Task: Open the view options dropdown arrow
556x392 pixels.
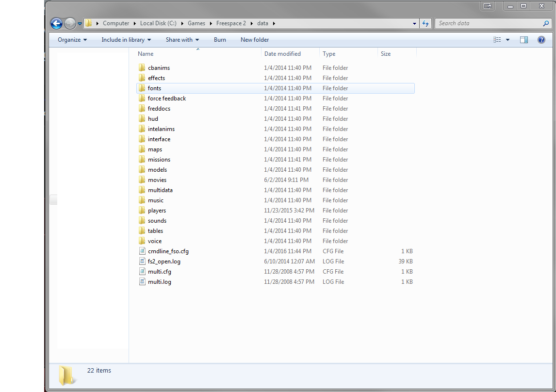Action: (x=508, y=40)
